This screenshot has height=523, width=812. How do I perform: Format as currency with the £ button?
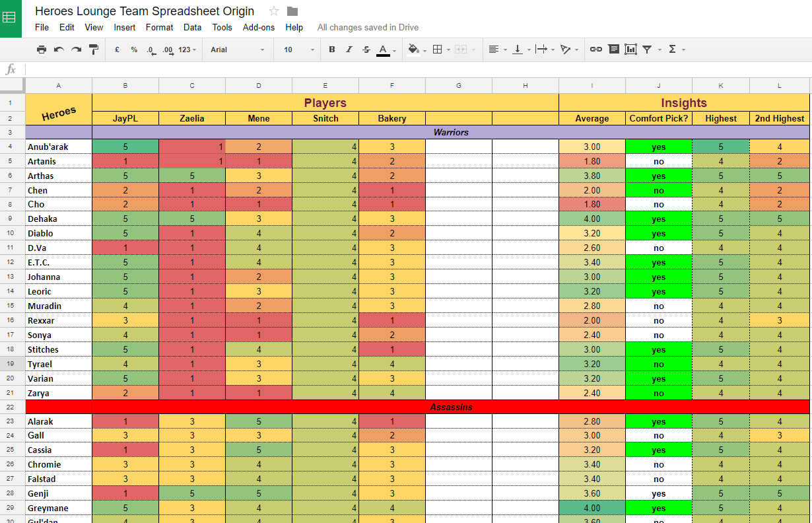coord(117,50)
